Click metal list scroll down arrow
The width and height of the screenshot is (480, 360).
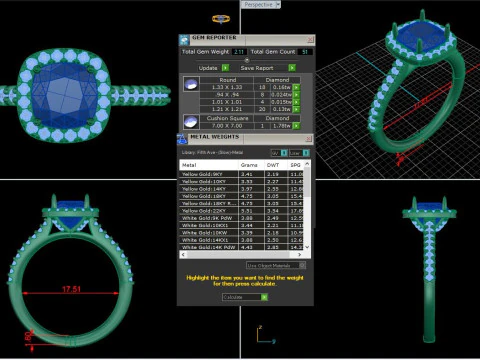307,247
